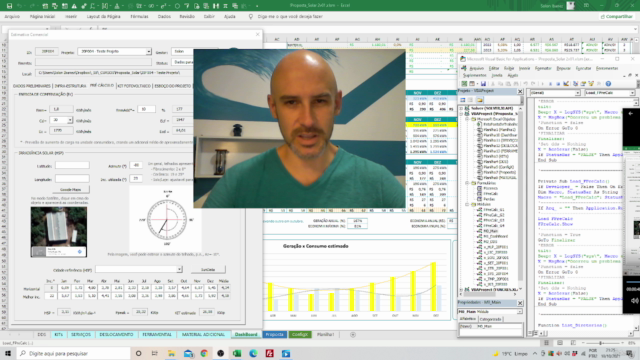Open Microsoft Edge from the taskbar

[x=253, y=353]
